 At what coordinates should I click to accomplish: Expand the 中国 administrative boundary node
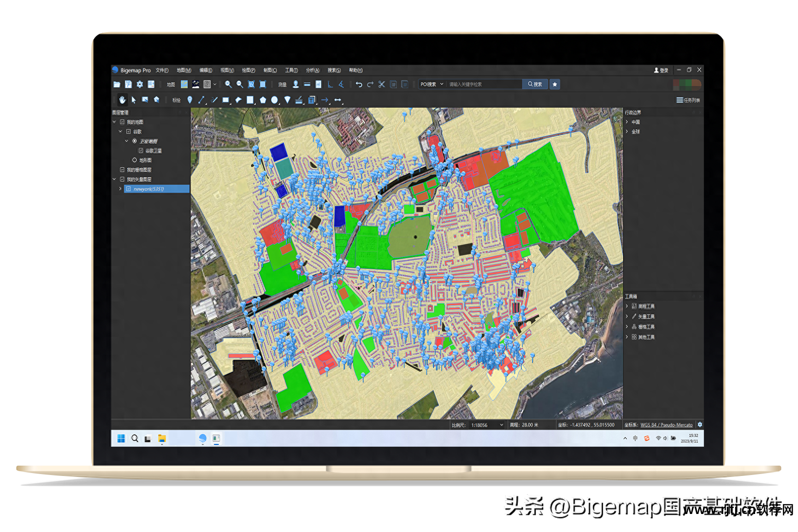(627, 122)
